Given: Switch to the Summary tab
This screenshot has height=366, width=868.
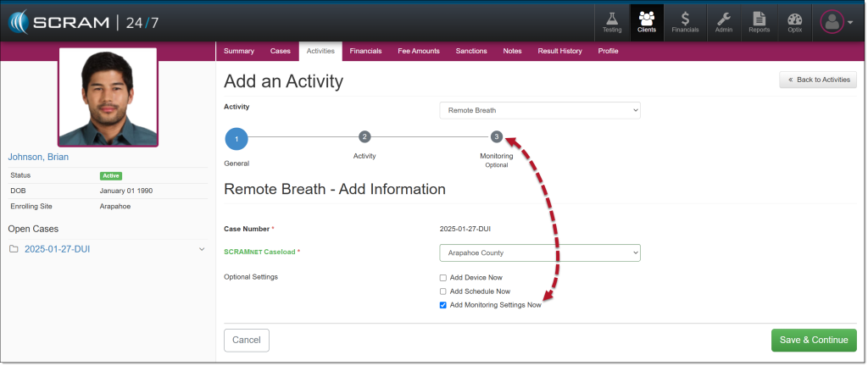Looking at the screenshot, I should click(238, 52).
